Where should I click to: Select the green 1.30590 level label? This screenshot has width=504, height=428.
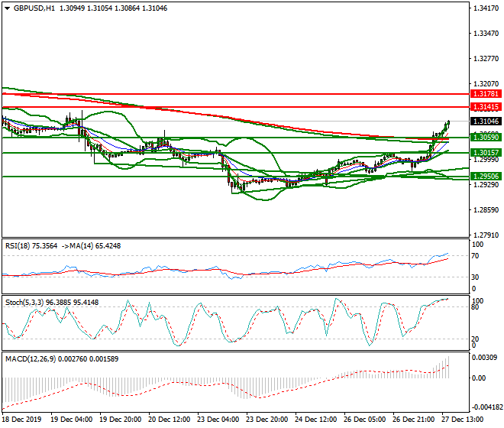pyautogui.click(x=486, y=138)
